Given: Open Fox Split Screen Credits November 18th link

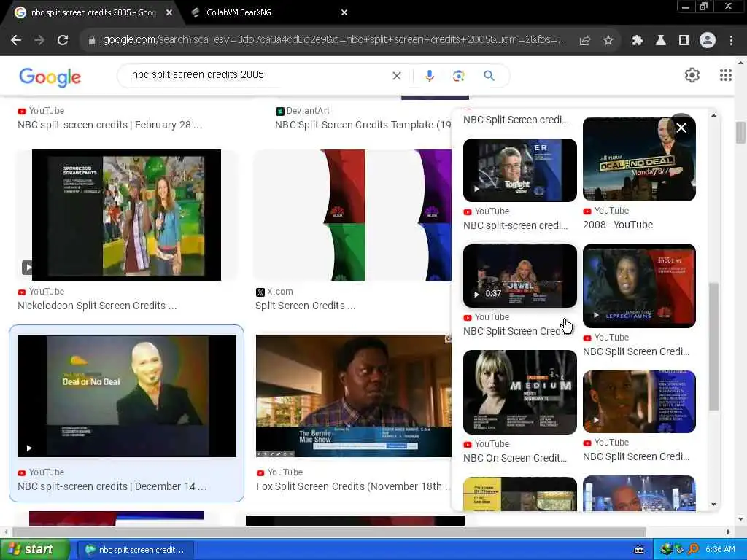Looking at the screenshot, I should pos(353,486).
